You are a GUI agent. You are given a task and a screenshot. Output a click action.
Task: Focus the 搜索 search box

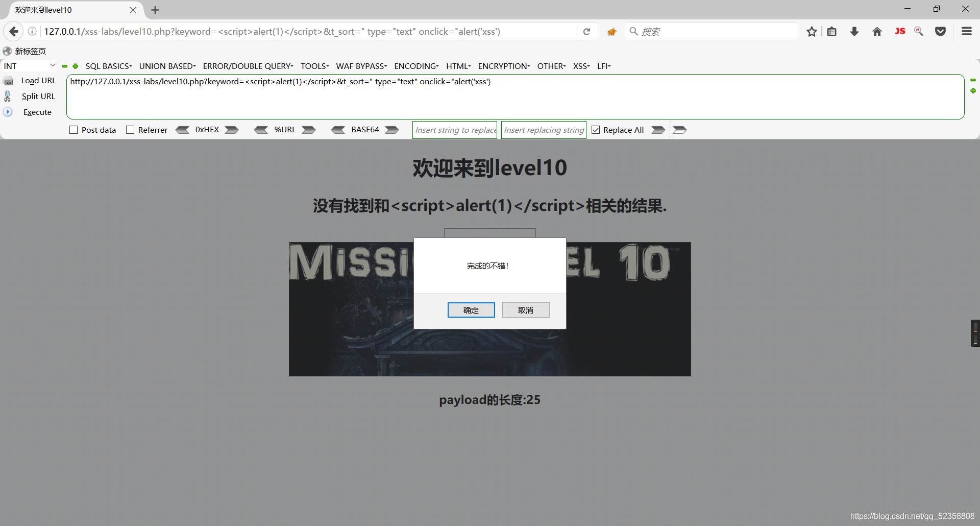712,32
